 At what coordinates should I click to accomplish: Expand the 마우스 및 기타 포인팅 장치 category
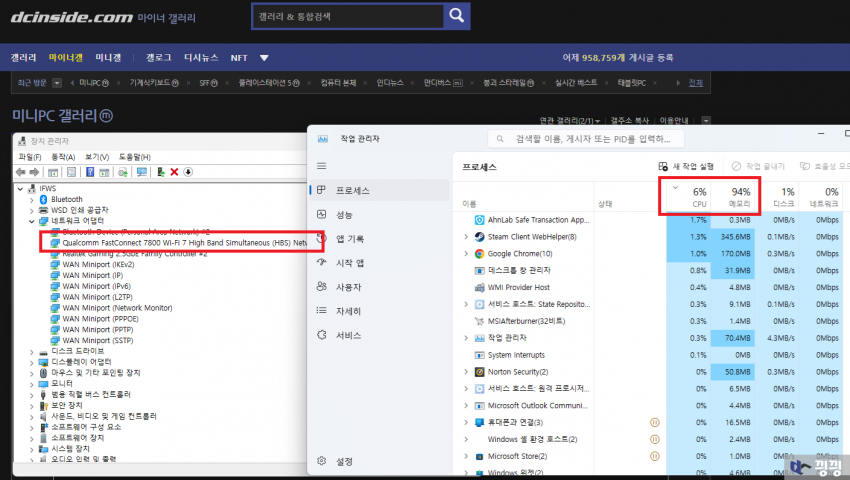coord(31,374)
